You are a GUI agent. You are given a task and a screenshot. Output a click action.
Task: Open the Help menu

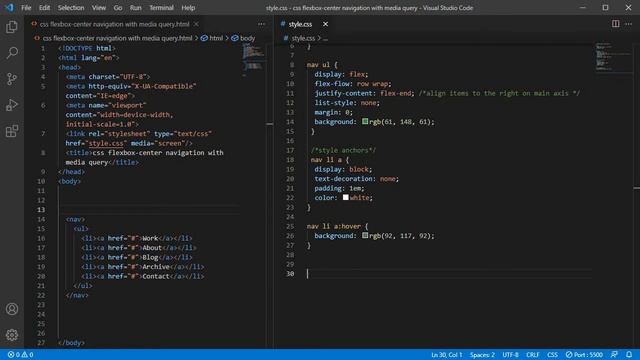(x=188, y=8)
